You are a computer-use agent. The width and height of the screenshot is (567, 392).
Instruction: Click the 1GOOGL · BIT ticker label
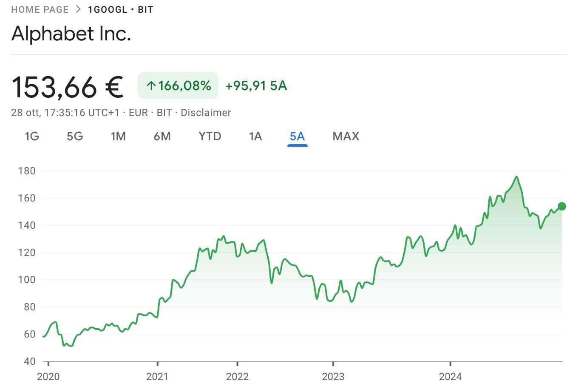[120, 9]
